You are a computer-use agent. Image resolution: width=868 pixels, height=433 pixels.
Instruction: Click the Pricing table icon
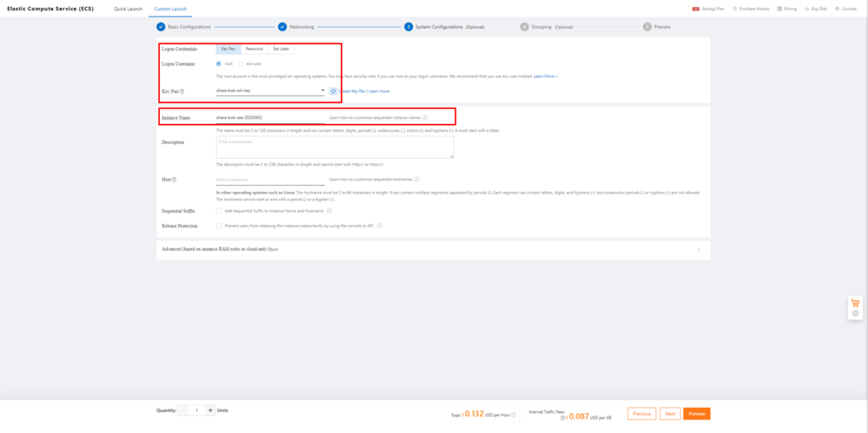pyautogui.click(x=779, y=9)
